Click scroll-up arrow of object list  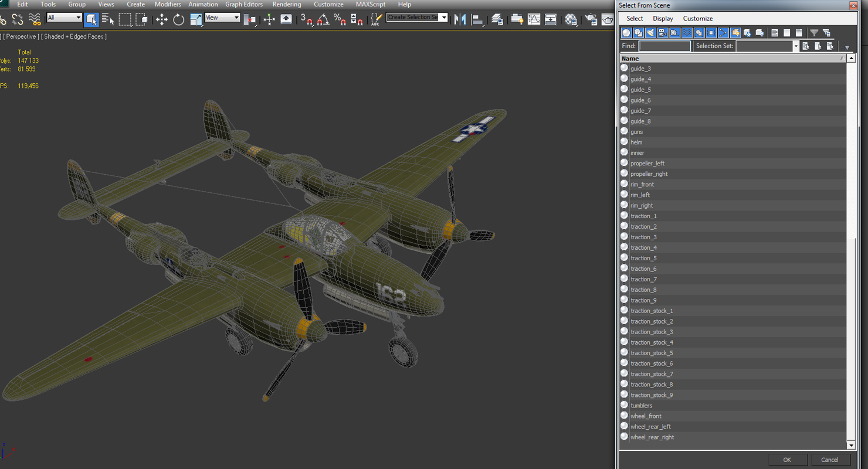coord(851,59)
